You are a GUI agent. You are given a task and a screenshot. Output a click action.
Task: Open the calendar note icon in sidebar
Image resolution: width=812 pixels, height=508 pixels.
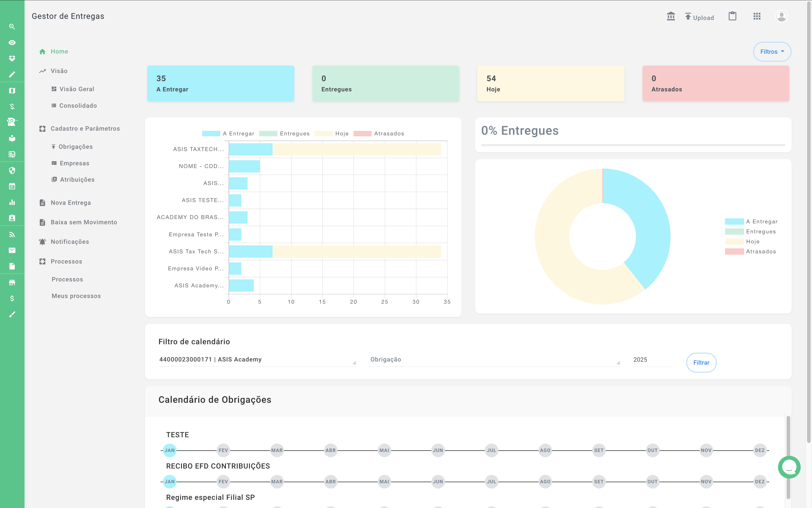pos(12,186)
